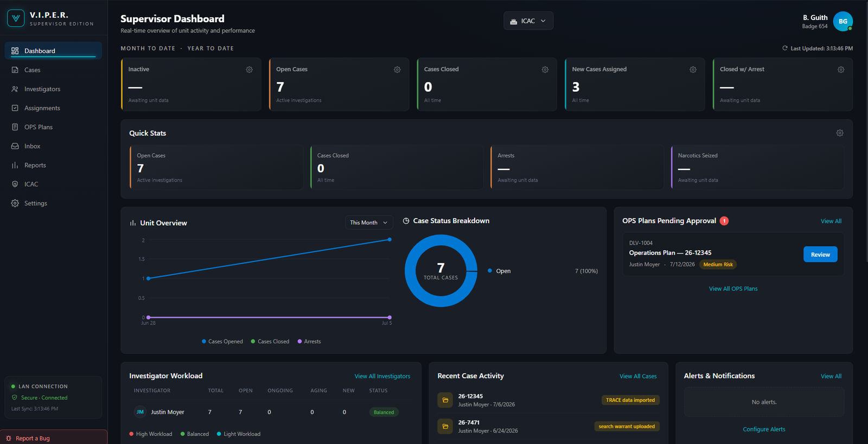This screenshot has width=868, height=444.
Task: Open settings gear on Open Cases card
Action: 397,69
